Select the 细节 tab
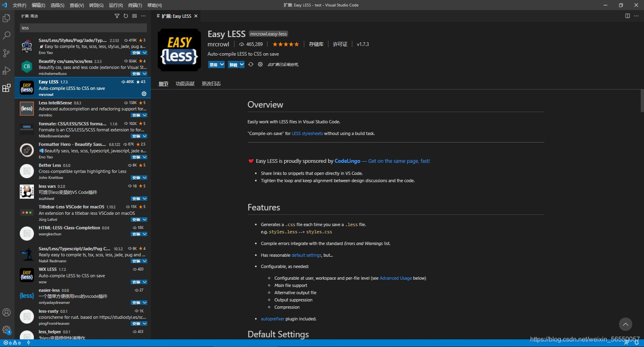 [x=163, y=84]
